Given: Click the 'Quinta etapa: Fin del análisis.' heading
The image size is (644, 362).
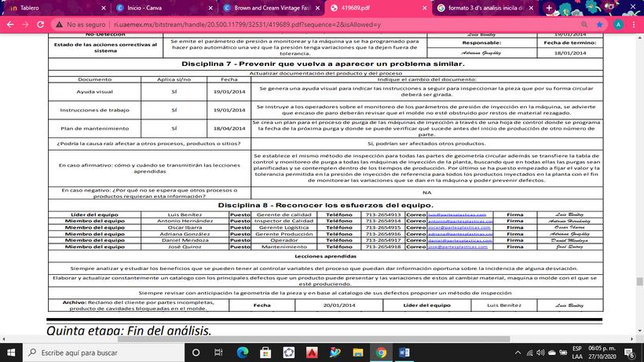Looking at the screenshot, I should pyautogui.click(x=129, y=331).
